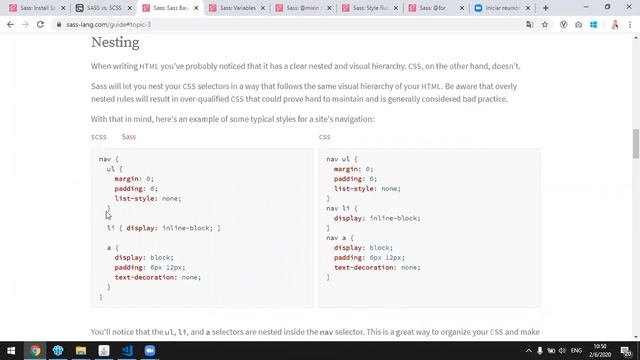This screenshot has height=360, width=640.
Task: Select the CSS output tab label
Action: click(x=324, y=137)
